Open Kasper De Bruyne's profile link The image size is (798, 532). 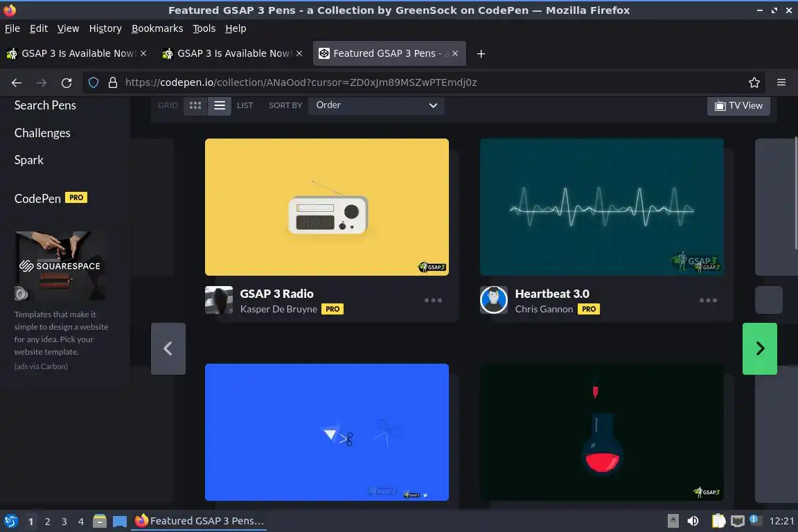[278, 309]
